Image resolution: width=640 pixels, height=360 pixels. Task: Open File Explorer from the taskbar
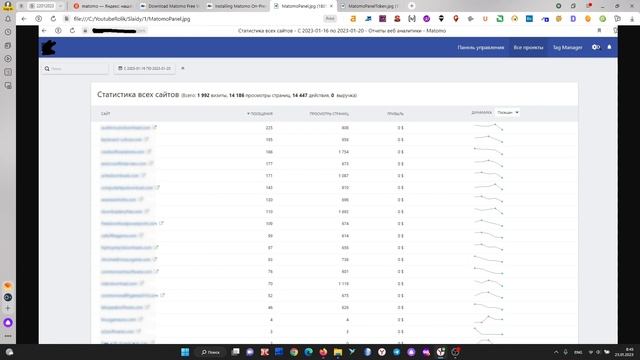[338, 352]
